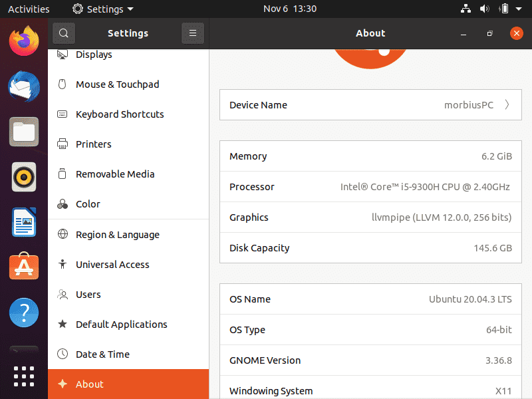Open Rhythmbox from the dock
The height and width of the screenshot is (399, 532).
tap(24, 177)
